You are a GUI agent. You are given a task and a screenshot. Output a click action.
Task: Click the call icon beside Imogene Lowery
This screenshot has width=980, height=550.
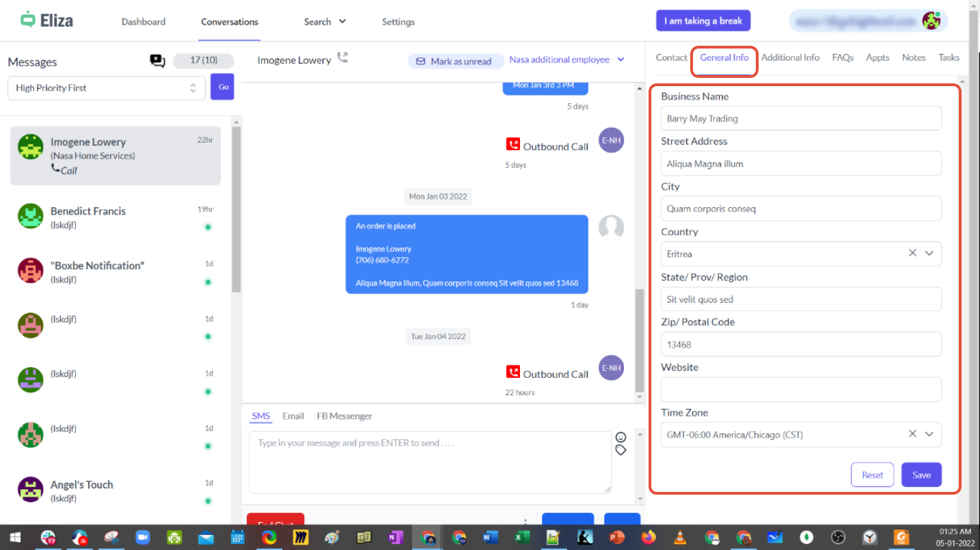point(342,58)
